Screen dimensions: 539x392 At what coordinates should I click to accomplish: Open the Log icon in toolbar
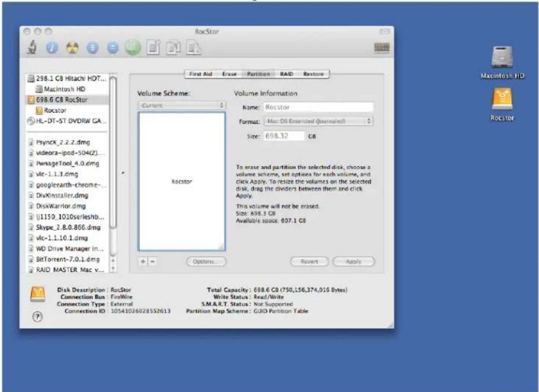(381, 47)
